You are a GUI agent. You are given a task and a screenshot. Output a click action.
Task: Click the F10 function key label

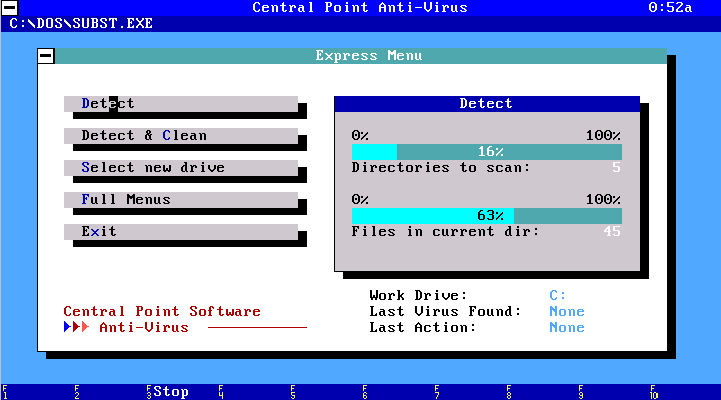(654, 392)
